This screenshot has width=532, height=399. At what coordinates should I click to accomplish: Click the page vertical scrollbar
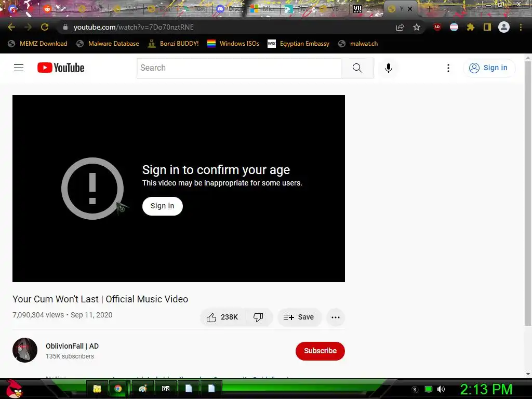[x=528, y=193]
